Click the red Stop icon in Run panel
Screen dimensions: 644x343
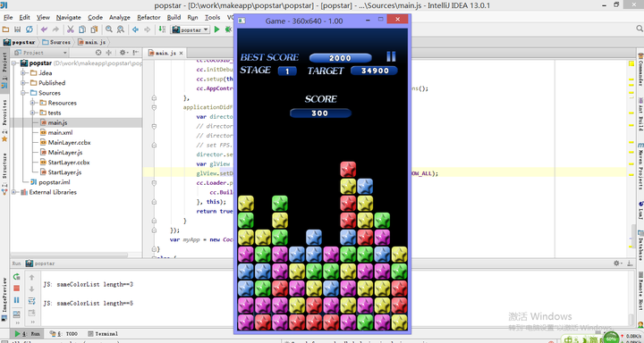(x=16, y=289)
